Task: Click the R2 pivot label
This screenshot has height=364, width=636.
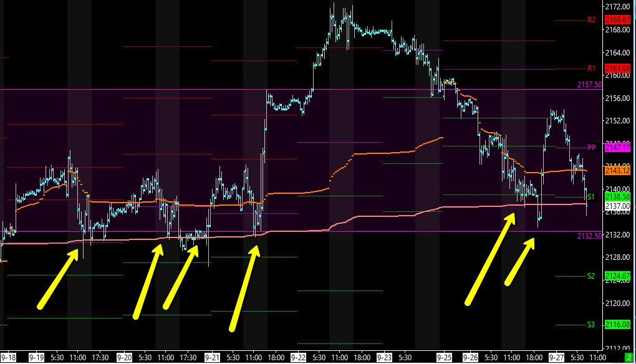Action: pyautogui.click(x=591, y=20)
